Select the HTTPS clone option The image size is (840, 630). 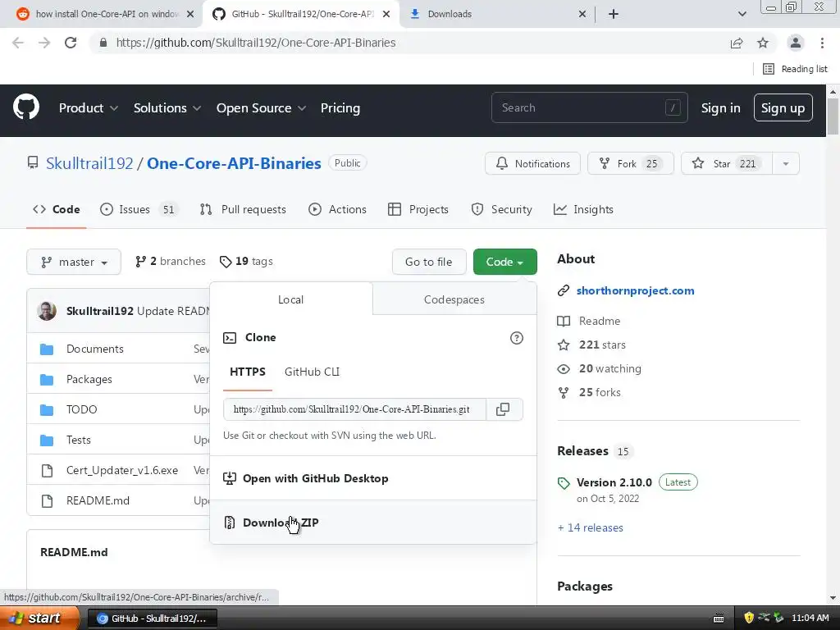[248, 372]
